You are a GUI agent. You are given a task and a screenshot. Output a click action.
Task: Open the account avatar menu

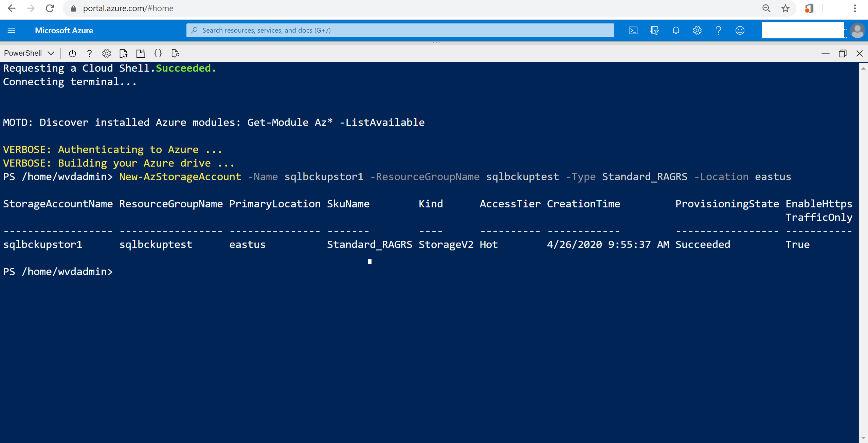857,31
